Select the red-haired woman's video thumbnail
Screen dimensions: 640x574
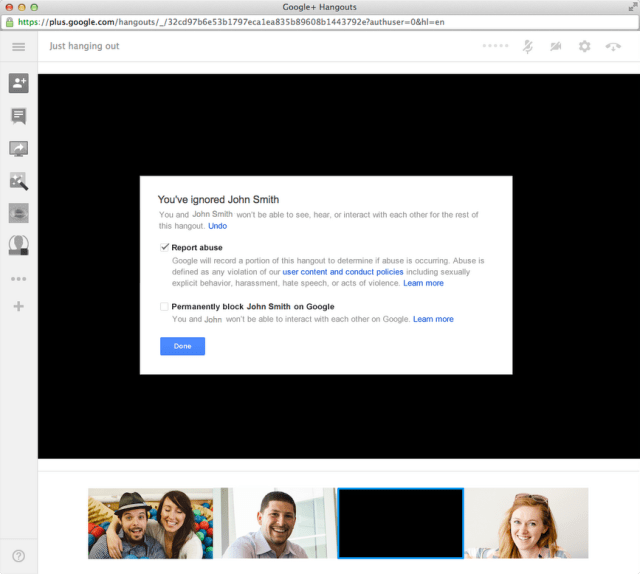point(526,523)
